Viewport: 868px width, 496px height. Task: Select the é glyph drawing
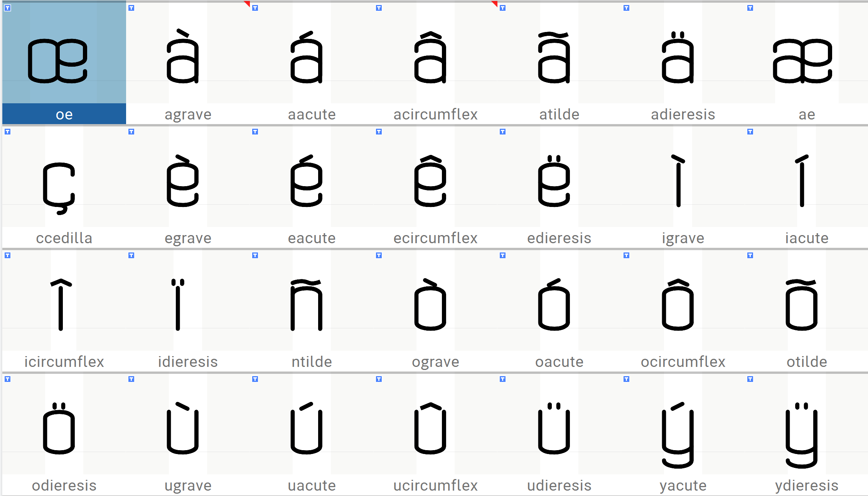(x=307, y=181)
